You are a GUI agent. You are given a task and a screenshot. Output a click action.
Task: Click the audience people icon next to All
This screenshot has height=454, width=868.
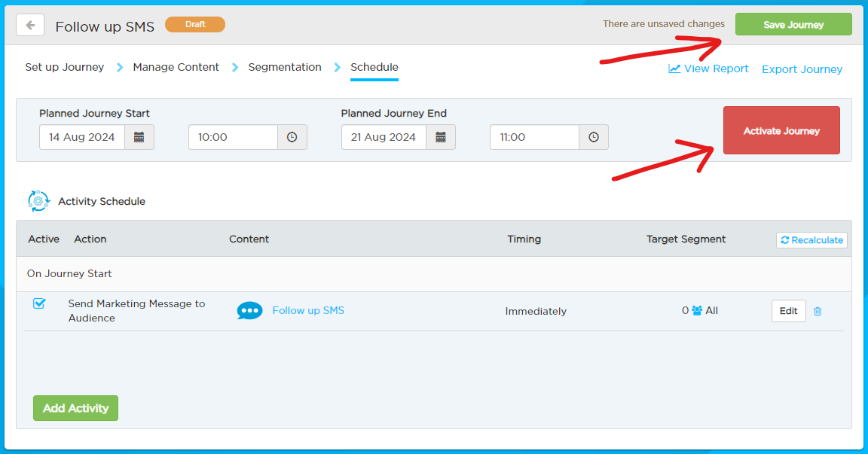tap(697, 311)
